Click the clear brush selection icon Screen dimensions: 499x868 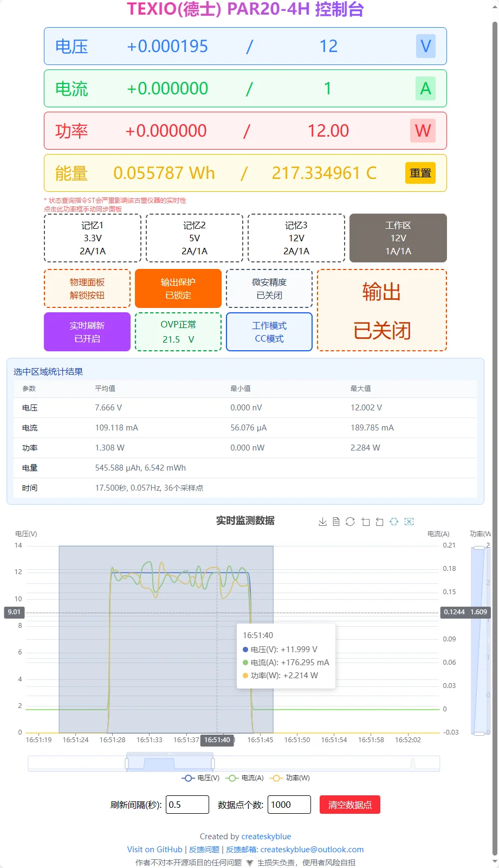pos(409,522)
